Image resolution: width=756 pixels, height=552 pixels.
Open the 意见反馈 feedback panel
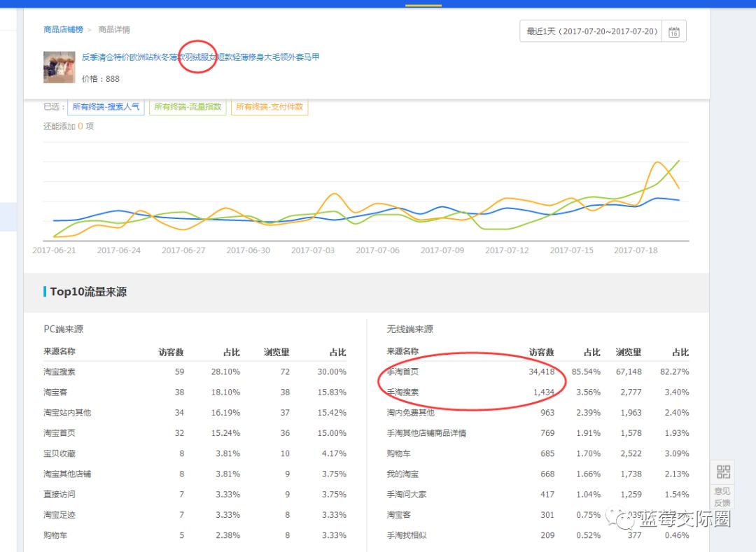pos(722,495)
